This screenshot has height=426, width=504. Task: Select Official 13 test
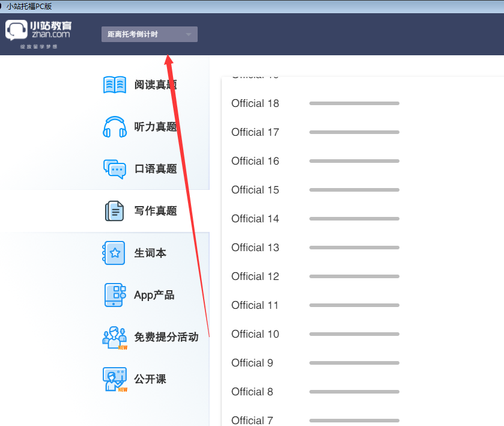pos(255,248)
